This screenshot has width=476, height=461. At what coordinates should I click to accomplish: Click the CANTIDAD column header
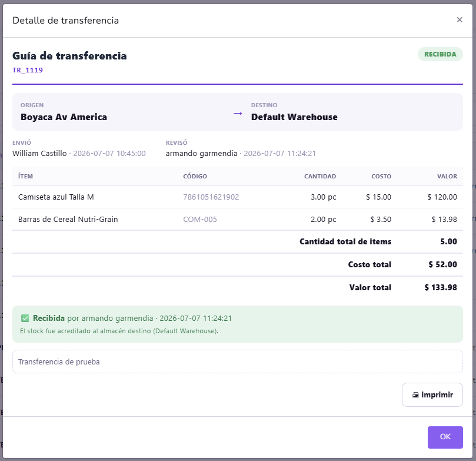click(x=320, y=176)
